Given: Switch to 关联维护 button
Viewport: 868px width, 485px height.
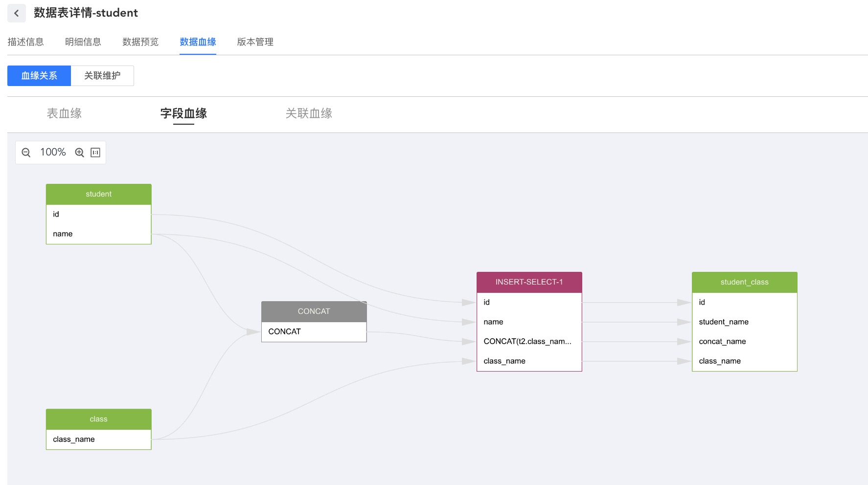Looking at the screenshot, I should [x=102, y=76].
